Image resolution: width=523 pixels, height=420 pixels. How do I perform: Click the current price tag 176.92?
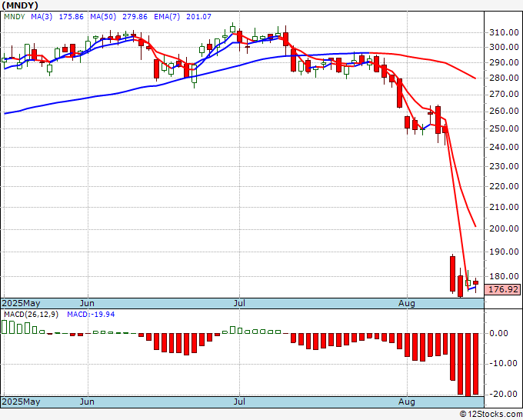501,289
